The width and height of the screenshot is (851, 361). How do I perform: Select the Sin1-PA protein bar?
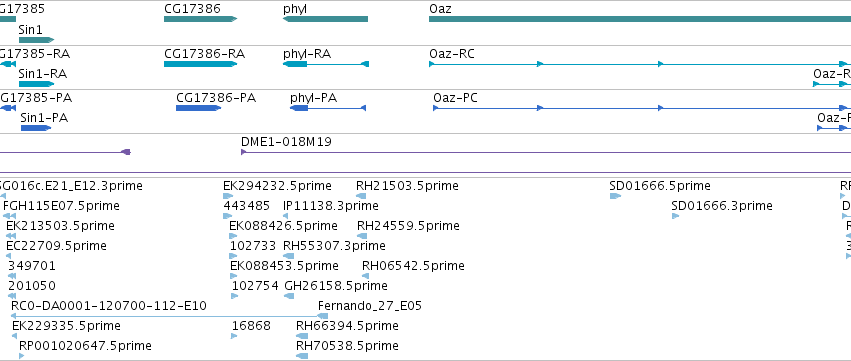(x=36, y=128)
